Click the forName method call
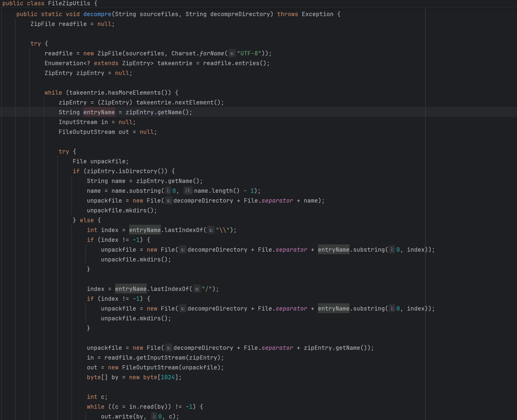Screen dimensions: 517x420 [x=211, y=54]
